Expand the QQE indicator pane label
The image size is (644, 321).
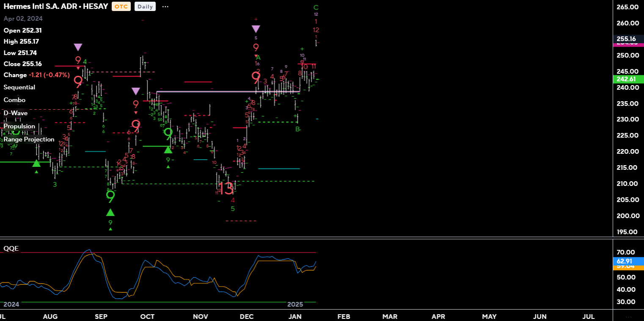(11, 249)
